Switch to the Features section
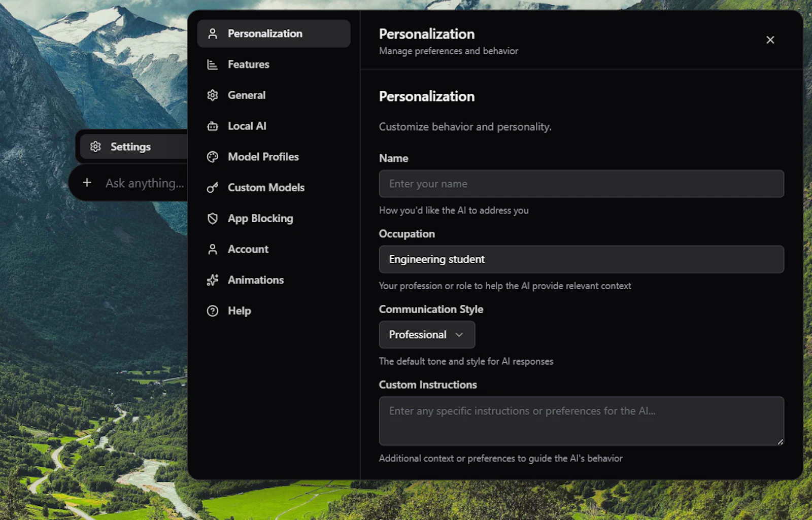Viewport: 812px width, 520px height. [x=248, y=64]
